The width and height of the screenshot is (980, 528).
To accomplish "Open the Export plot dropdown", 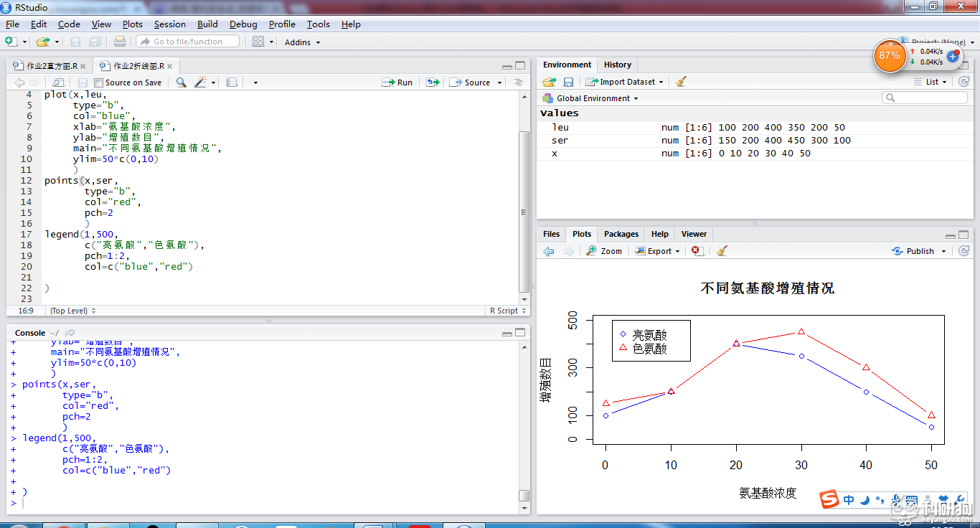I will click(656, 251).
